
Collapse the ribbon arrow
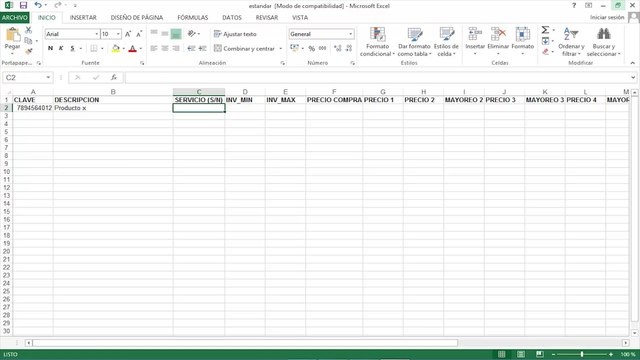tap(633, 63)
